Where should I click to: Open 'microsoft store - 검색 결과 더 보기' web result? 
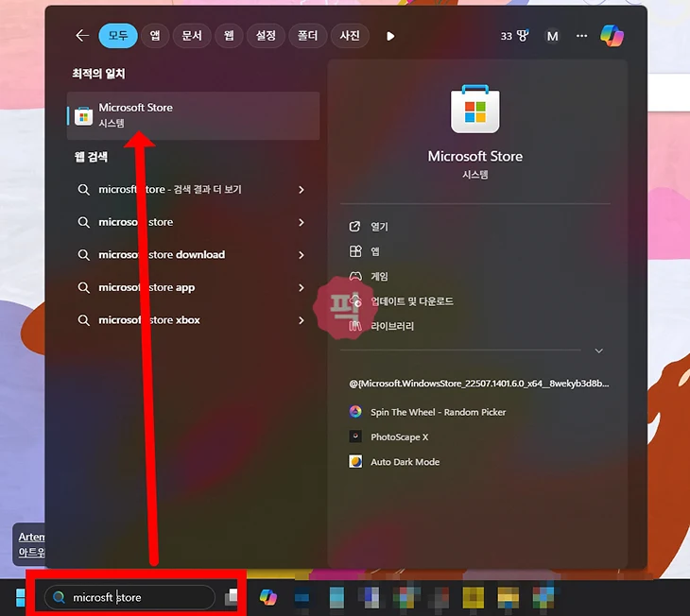(x=193, y=190)
